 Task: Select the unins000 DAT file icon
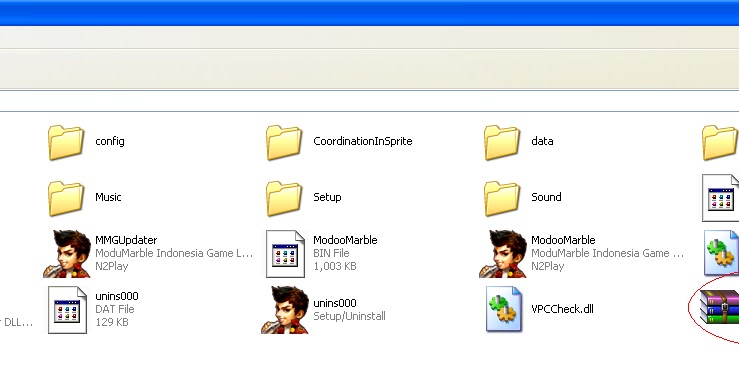tap(67, 310)
